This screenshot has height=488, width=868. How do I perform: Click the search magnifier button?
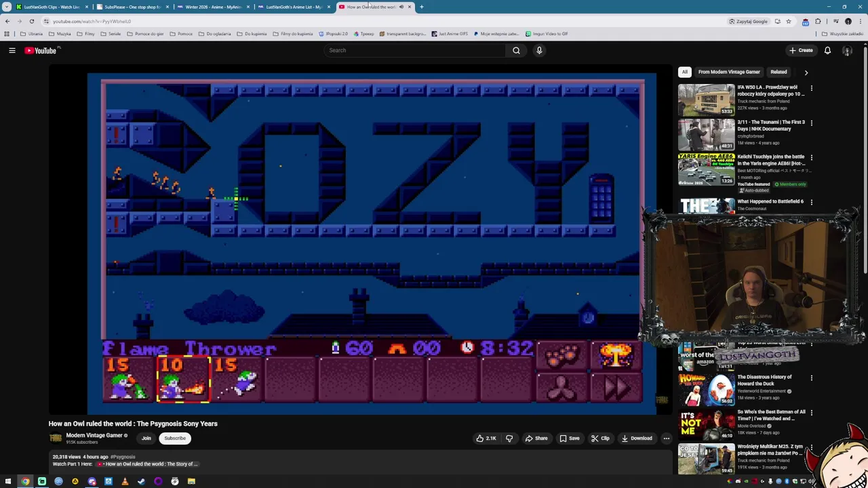click(516, 50)
